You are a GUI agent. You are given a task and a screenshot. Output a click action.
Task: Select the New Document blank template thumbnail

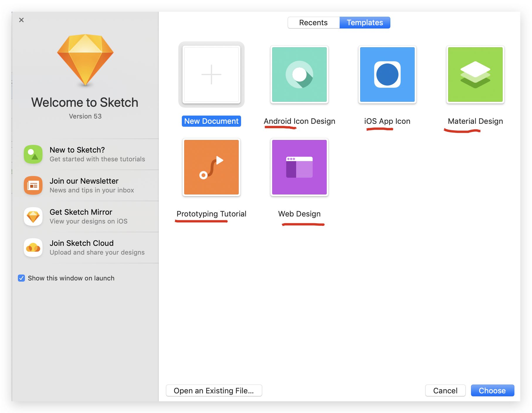click(211, 75)
